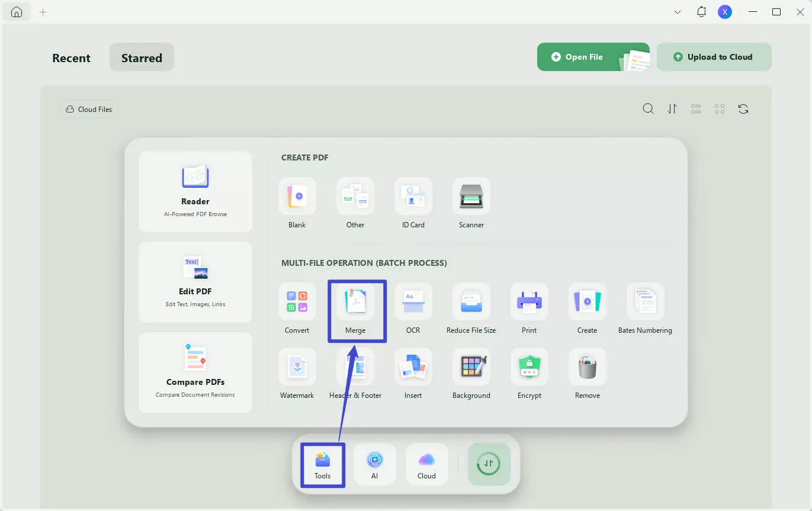Open the user account avatar
812x511 pixels.
pyautogui.click(x=725, y=12)
